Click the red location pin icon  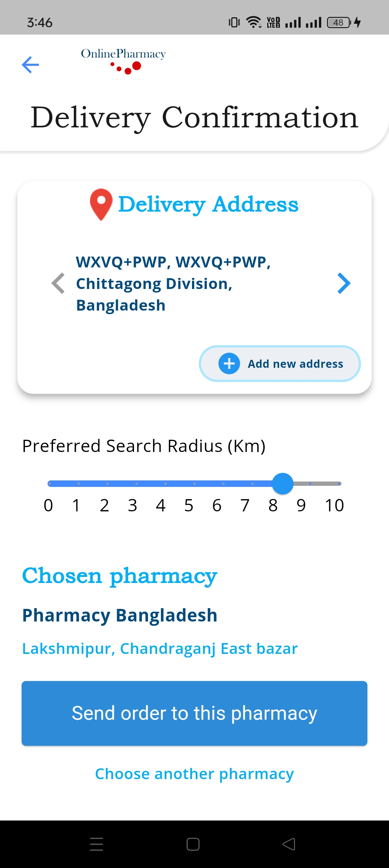click(x=101, y=205)
